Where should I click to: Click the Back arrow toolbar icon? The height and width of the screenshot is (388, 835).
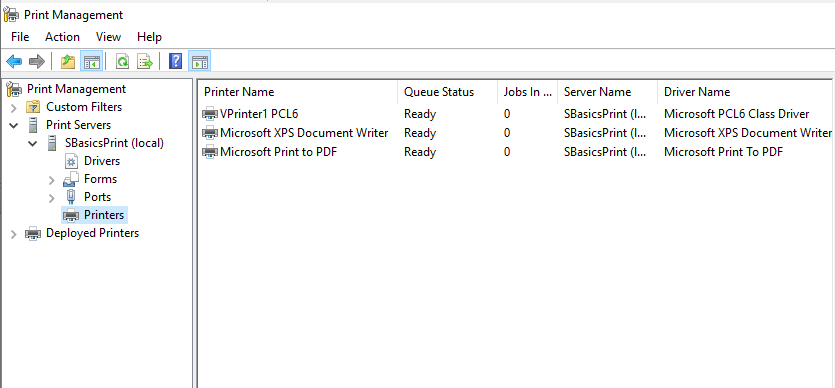[14, 62]
